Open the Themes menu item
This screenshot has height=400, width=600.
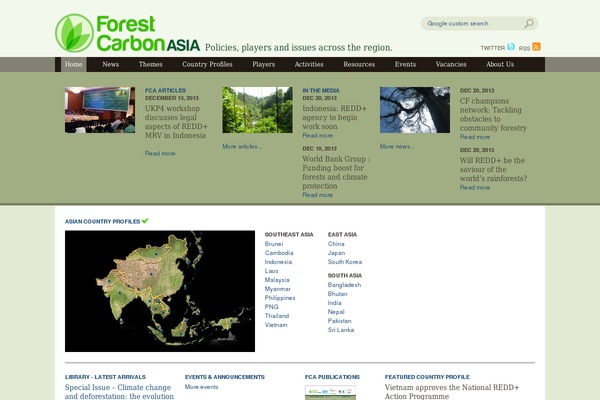(150, 64)
